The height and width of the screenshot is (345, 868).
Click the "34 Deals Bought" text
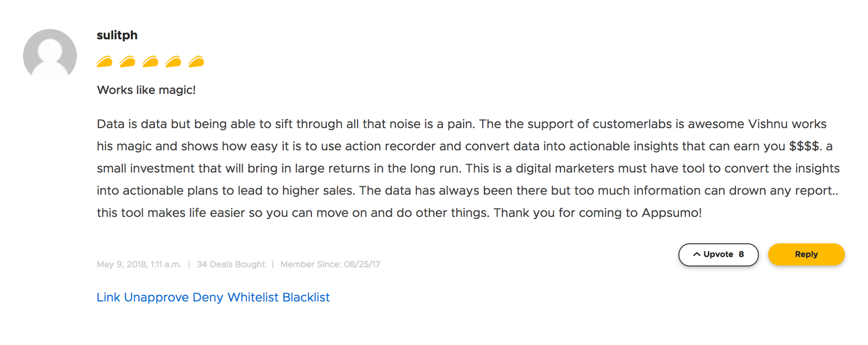[230, 264]
